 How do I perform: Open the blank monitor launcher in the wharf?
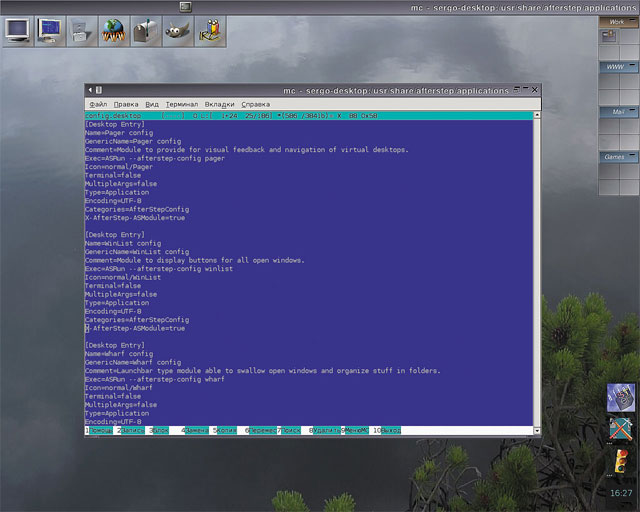(x=18, y=31)
